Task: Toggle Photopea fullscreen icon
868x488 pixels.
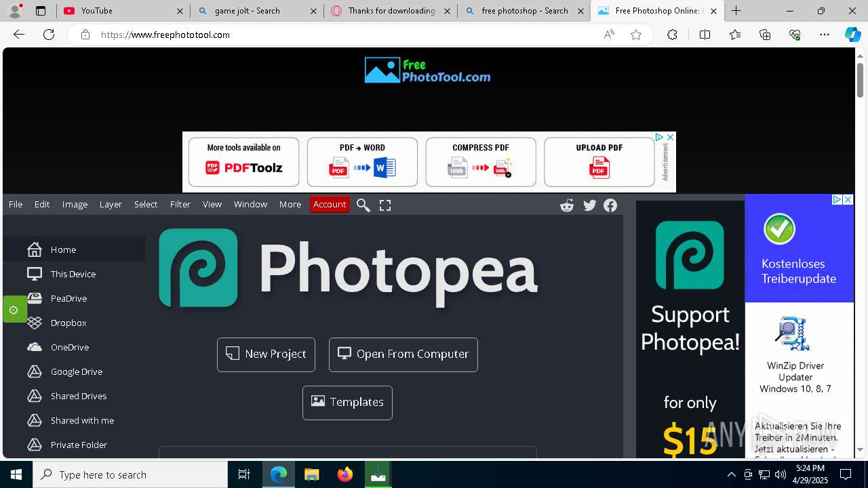Action: (x=385, y=205)
